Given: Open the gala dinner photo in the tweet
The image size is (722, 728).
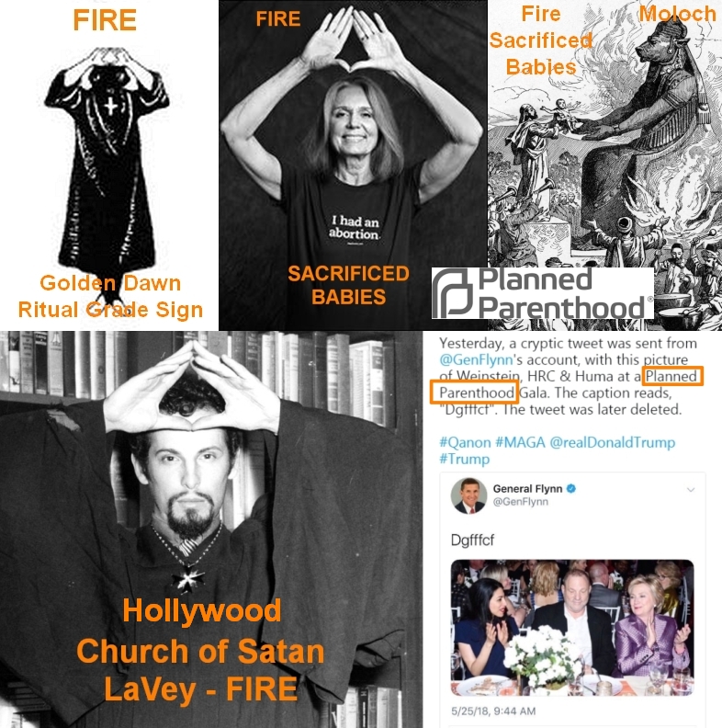Looking at the screenshot, I should [572, 627].
